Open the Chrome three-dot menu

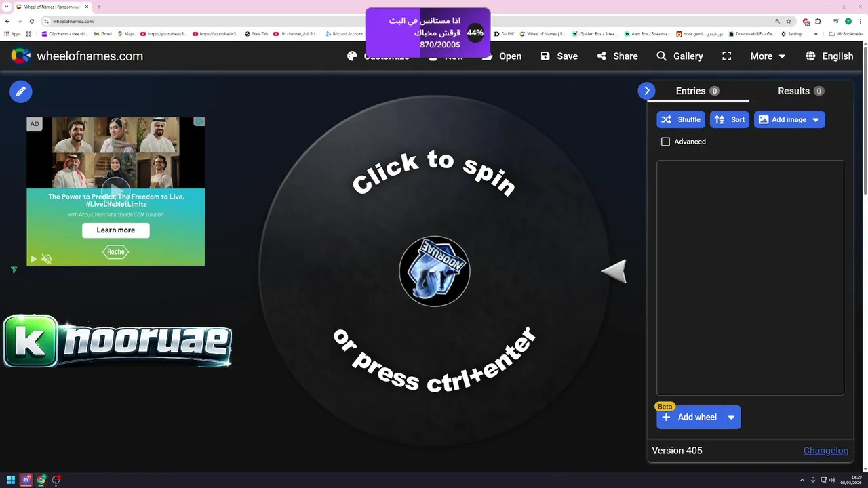(x=861, y=21)
